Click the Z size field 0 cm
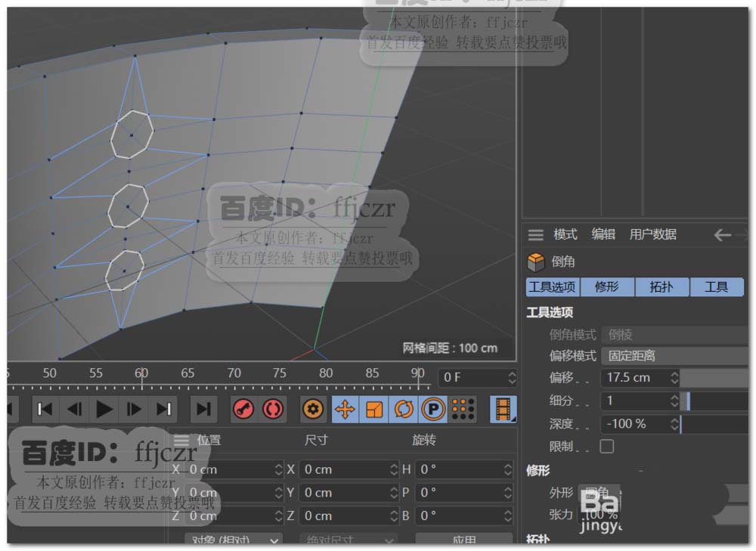756x551 pixels. click(344, 515)
